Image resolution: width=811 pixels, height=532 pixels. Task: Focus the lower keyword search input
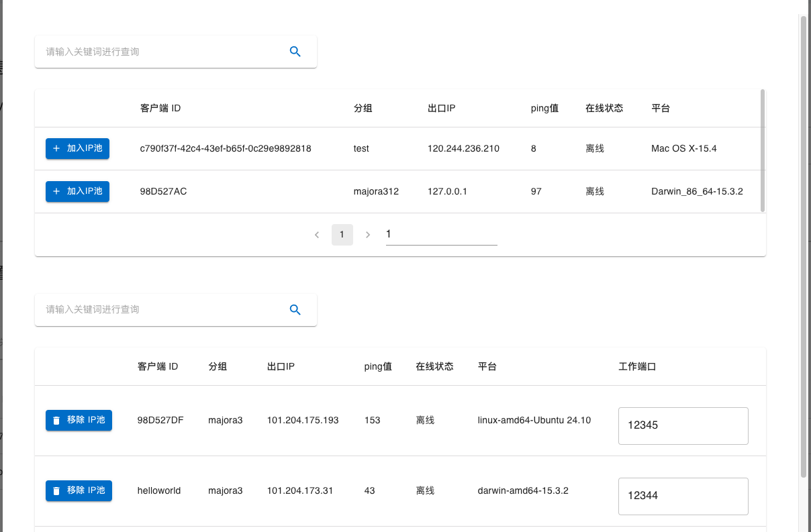click(x=161, y=310)
